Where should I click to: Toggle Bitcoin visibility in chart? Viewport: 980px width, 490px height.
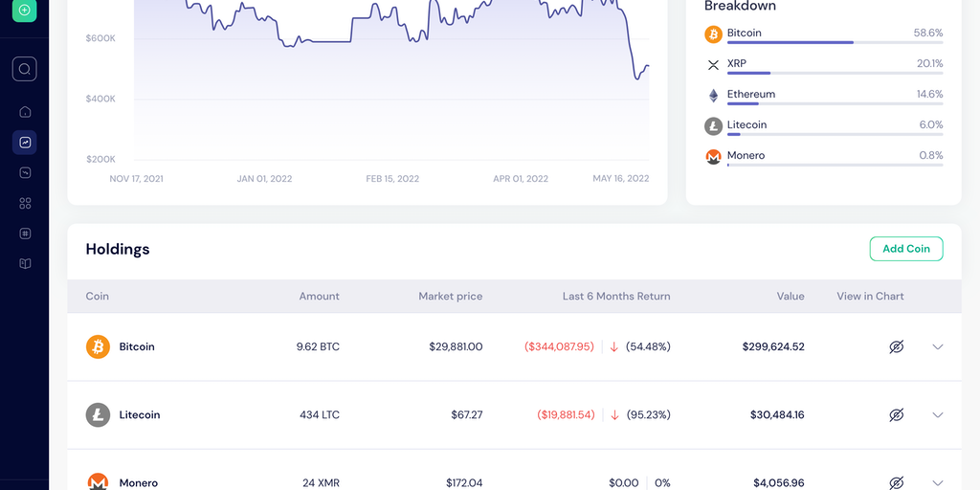point(896,346)
